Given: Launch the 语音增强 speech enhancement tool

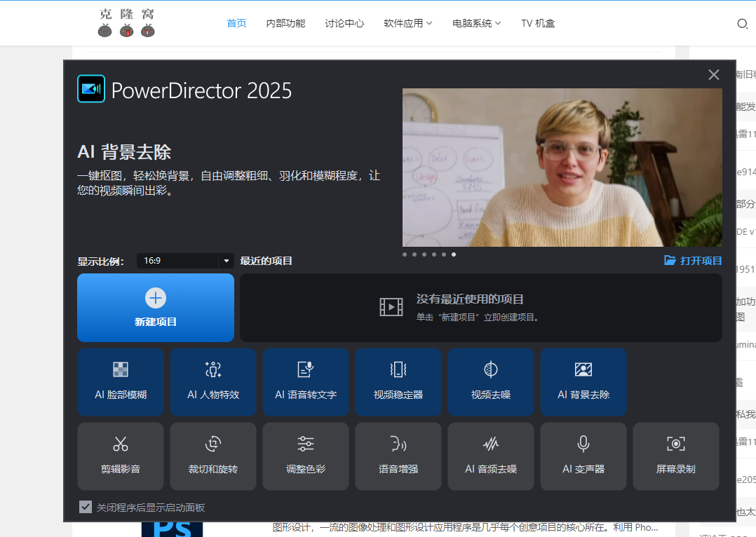Looking at the screenshot, I should tap(398, 456).
